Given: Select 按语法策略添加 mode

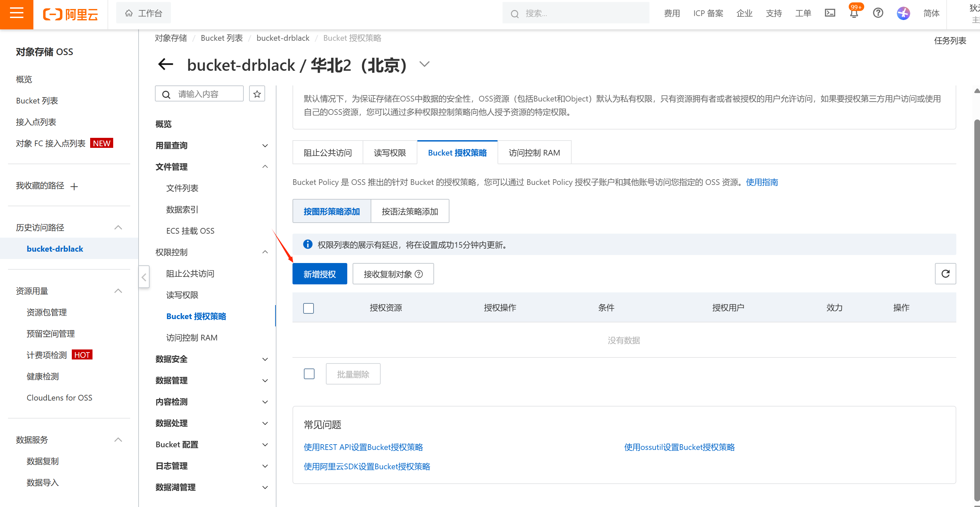Looking at the screenshot, I should pyautogui.click(x=410, y=211).
